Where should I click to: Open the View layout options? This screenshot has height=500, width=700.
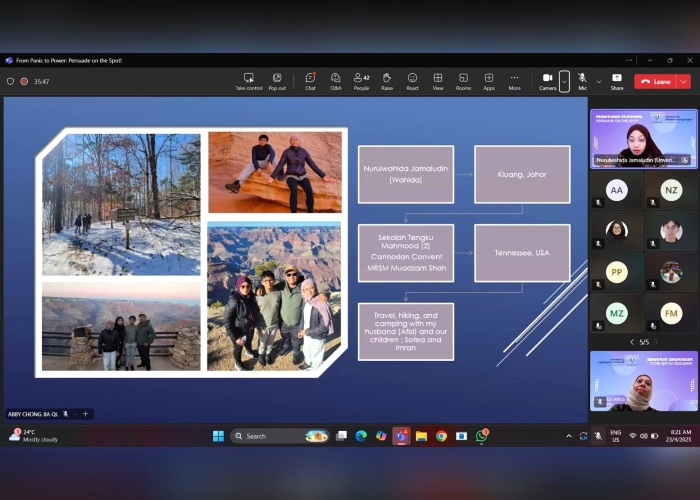coord(438,82)
